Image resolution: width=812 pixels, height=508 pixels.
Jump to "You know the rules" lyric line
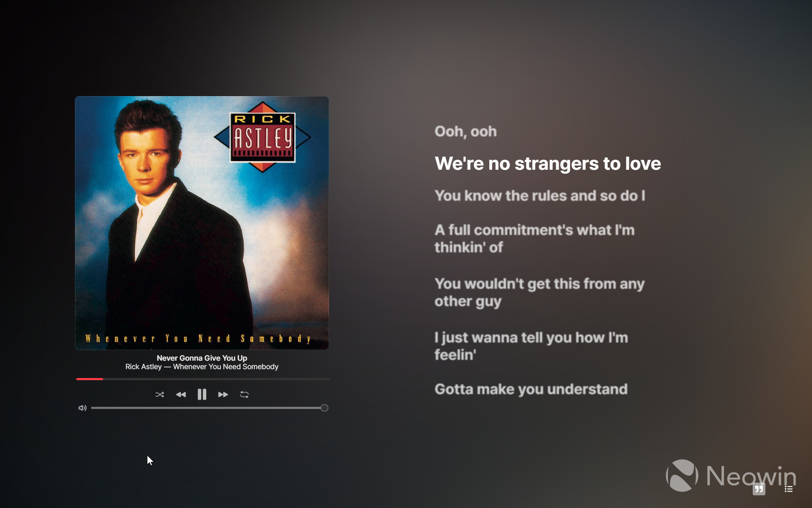point(540,196)
